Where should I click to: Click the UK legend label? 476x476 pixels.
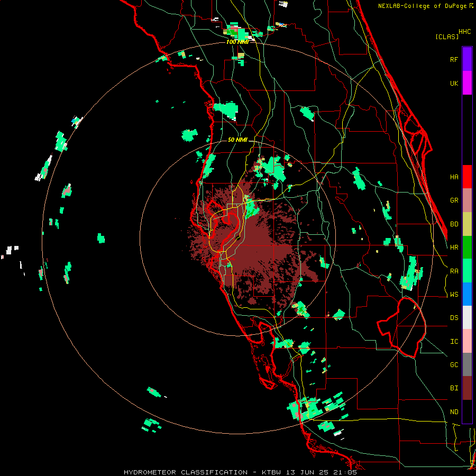454,83
